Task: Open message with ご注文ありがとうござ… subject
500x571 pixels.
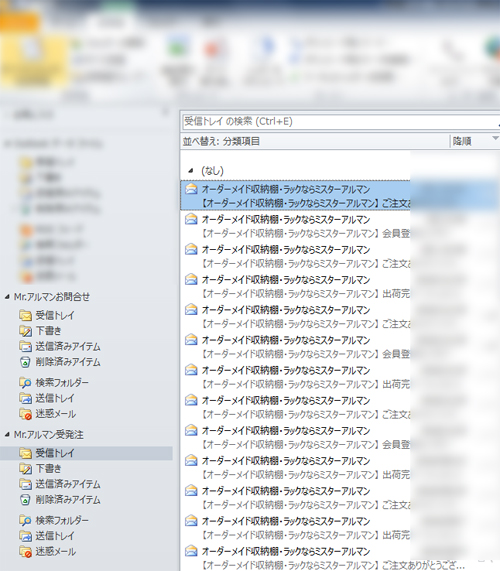Action: (324, 558)
